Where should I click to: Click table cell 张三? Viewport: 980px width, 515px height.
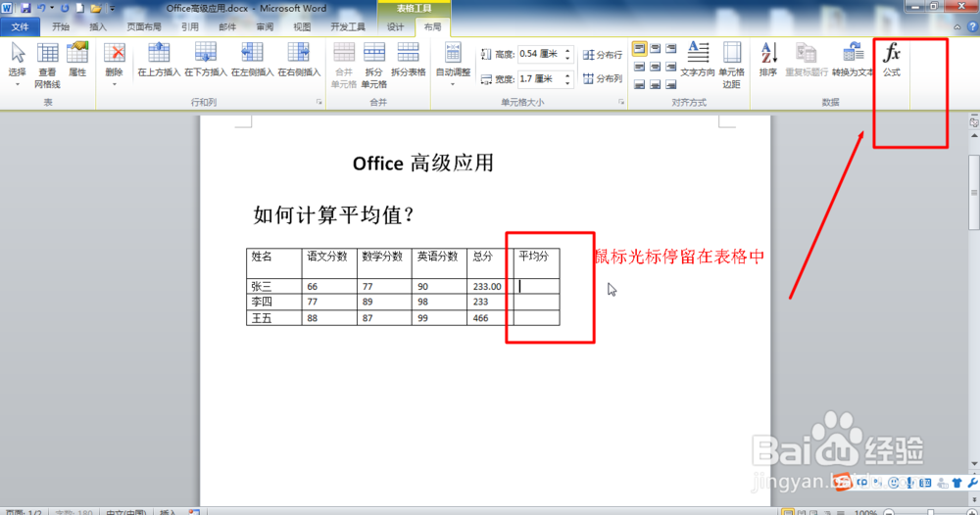click(x=273, y=287)
